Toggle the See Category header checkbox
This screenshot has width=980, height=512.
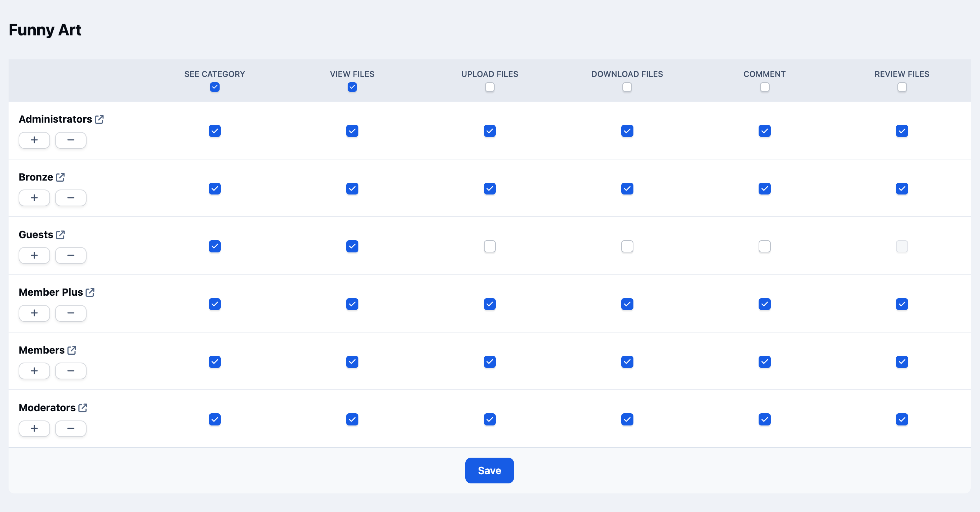215,87
